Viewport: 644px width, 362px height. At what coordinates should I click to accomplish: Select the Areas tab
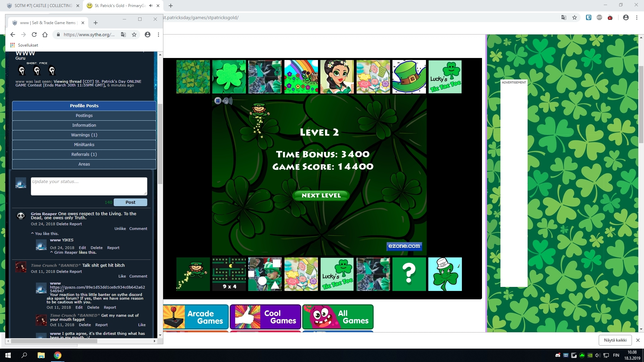pyautogui.click(x=84, y=164)
